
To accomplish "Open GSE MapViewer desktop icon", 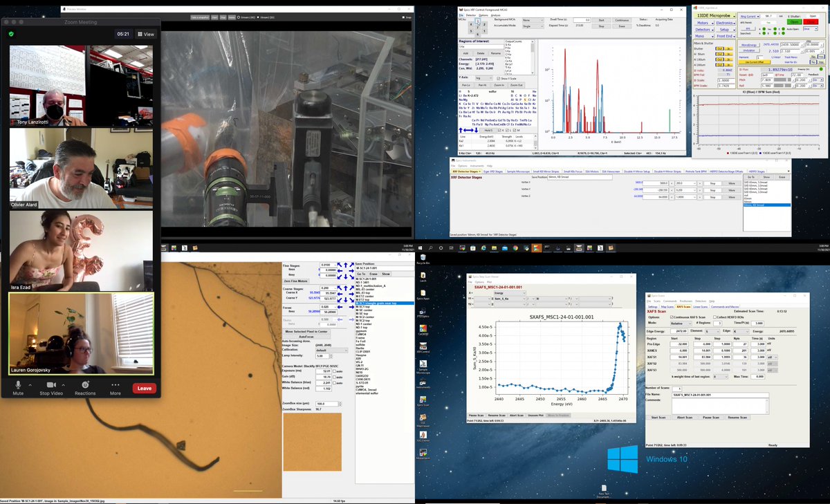I will pyautogui.click(x=423, y=420).
